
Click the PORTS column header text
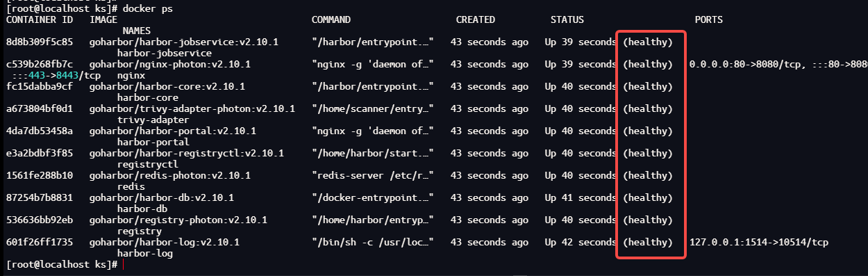click(x=709, y=20)
